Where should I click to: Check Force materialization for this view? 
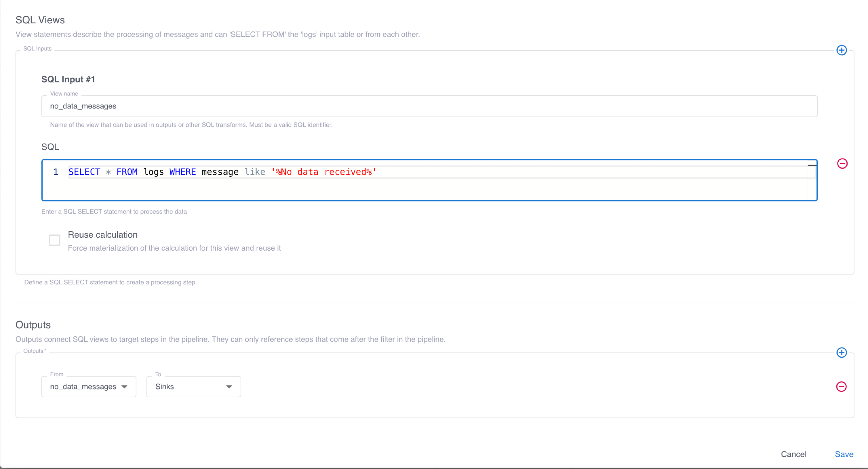tap(54, 240)
